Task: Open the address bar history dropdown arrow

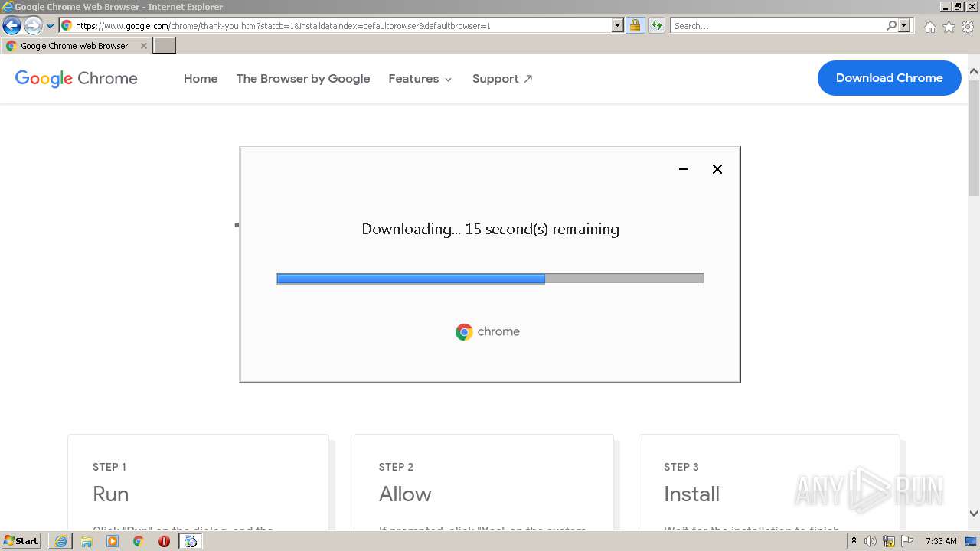Action: [x=618, y=25]
